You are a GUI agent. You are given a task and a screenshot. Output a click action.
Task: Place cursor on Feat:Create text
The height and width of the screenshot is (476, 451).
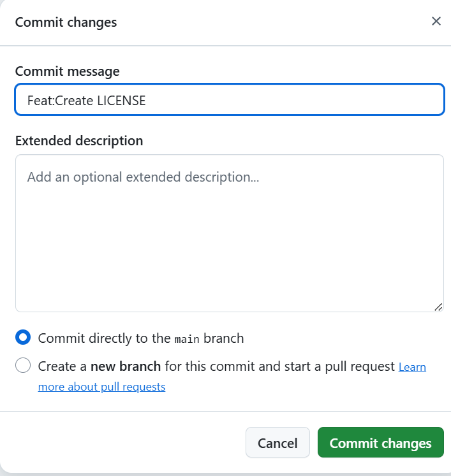tap(60, 101)
